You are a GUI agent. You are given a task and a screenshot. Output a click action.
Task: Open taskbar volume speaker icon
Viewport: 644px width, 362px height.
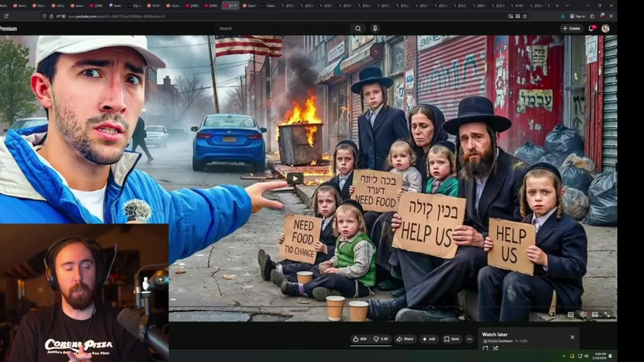point(587,356)
